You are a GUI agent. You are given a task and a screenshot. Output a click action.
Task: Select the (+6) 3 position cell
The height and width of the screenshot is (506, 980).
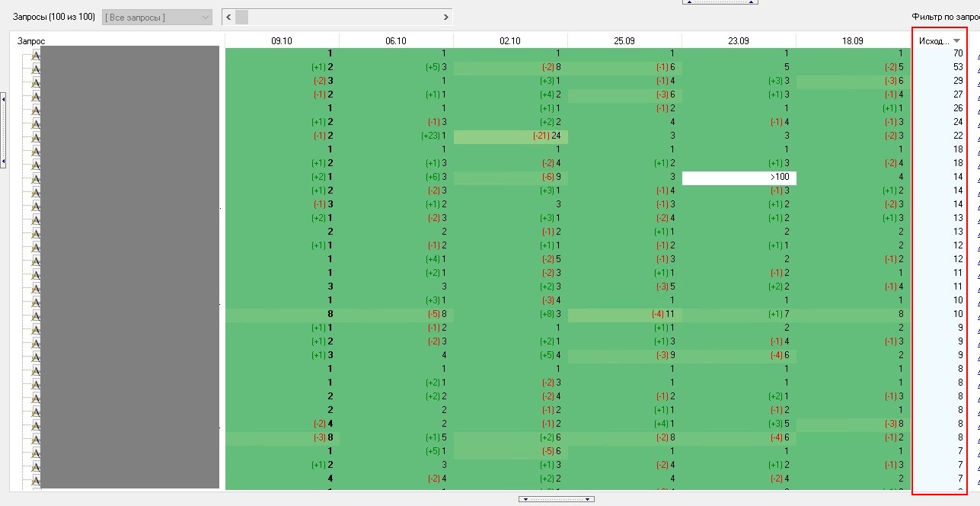[397, 177]
